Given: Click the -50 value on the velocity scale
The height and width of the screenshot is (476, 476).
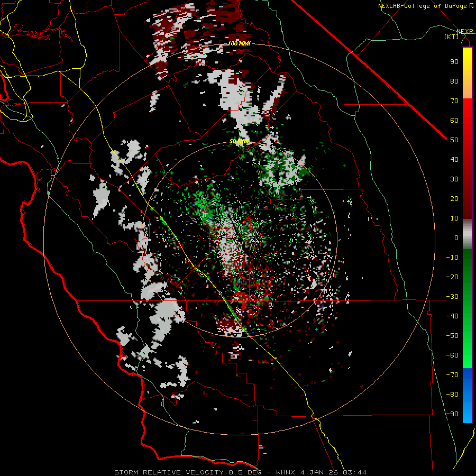Looking at the screenshot, I should (x=452, y=336).
